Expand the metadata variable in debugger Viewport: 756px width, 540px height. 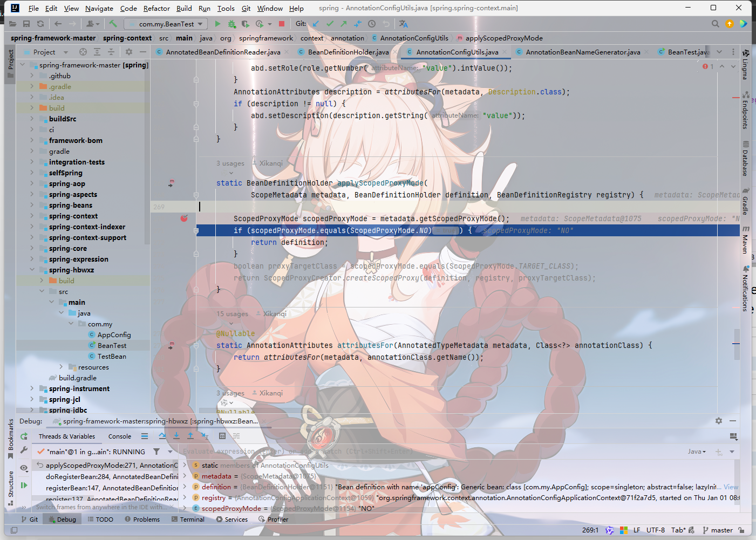click(185, 476)
